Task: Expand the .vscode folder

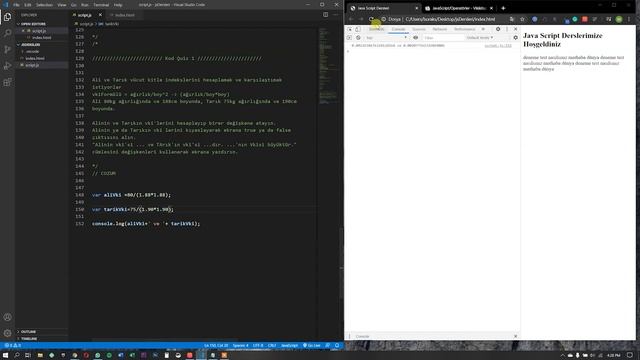Action: (x=32, y=51)
